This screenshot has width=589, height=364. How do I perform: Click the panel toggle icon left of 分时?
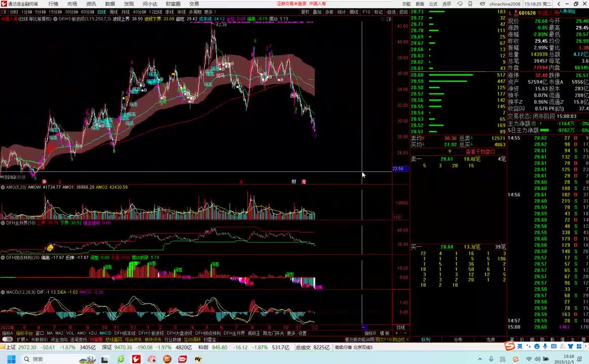click(x=4, y=12)
